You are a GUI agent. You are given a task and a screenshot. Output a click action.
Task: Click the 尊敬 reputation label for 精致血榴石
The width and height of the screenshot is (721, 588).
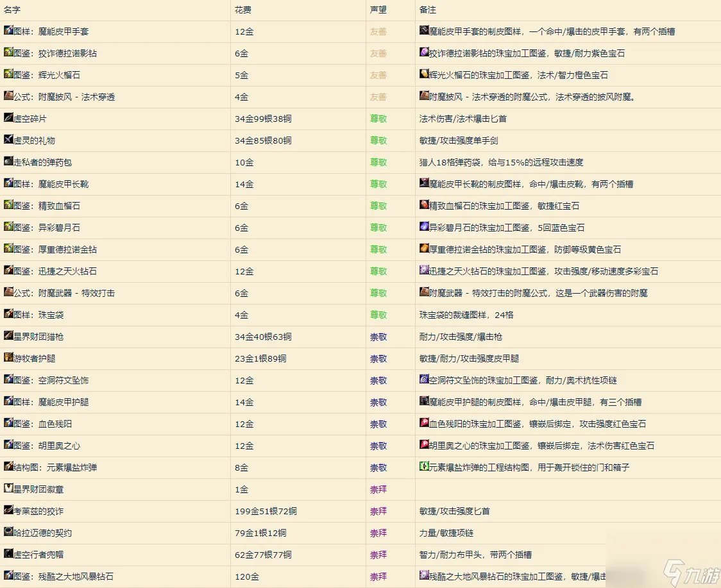378,206
